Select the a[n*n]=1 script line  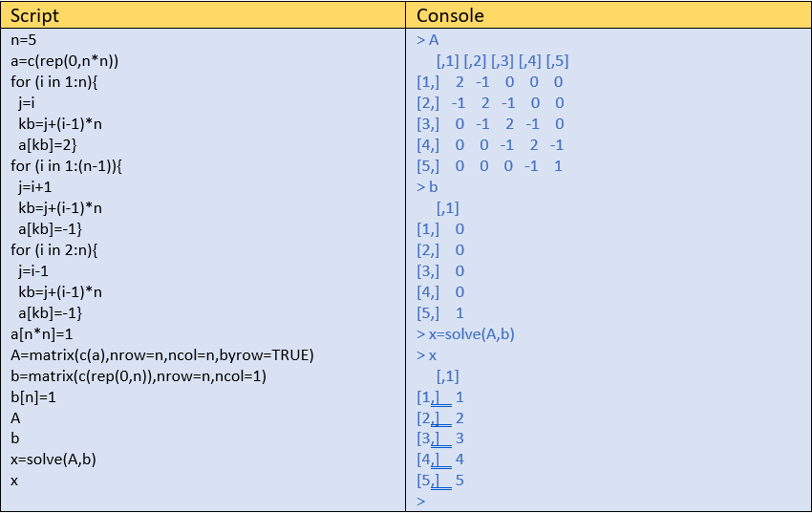(42, 333)
